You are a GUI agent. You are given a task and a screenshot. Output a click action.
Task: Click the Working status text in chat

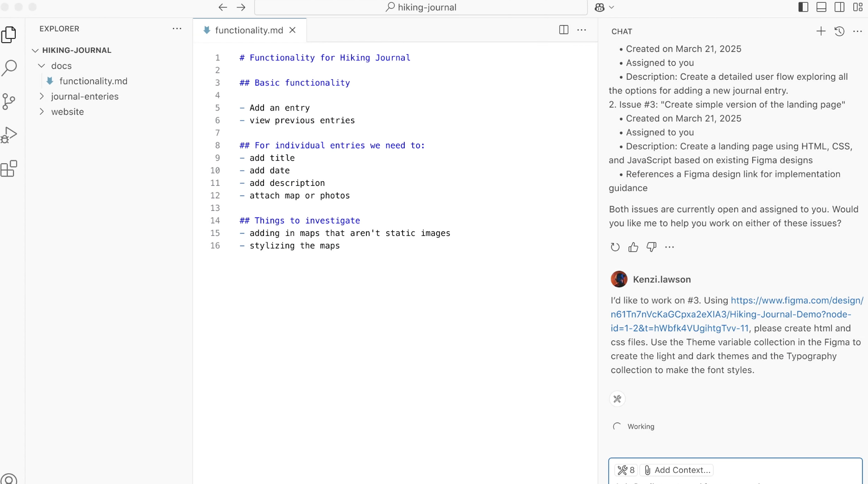tap(641, 427)
